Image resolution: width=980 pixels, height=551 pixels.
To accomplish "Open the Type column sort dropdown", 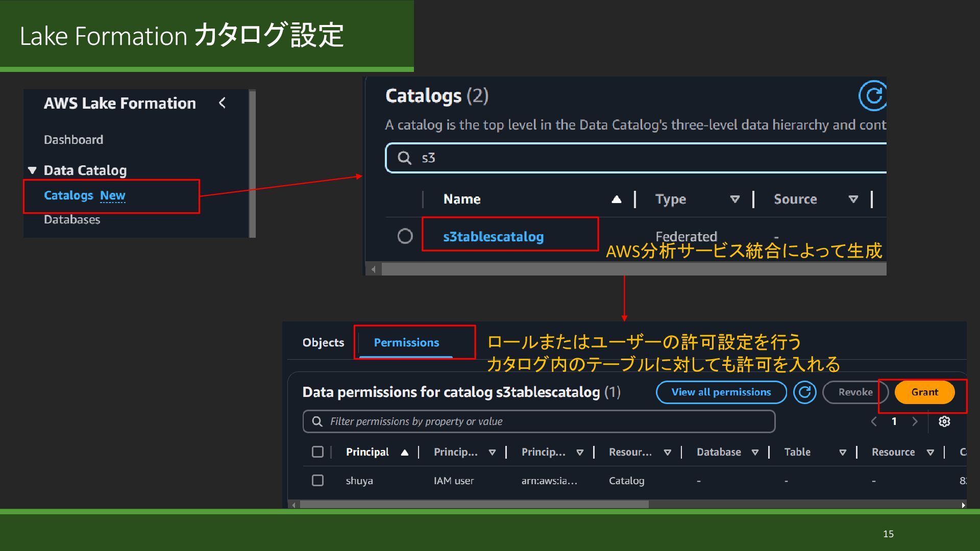I will 734,199.
